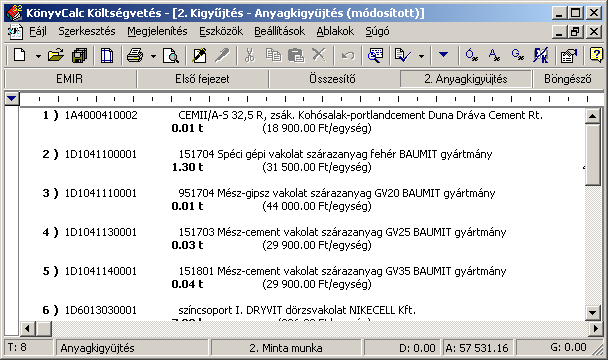This screenshot has height=360, width=608.
Task: Click the greyed dropper tool icon
Action: tap(222, 55)
